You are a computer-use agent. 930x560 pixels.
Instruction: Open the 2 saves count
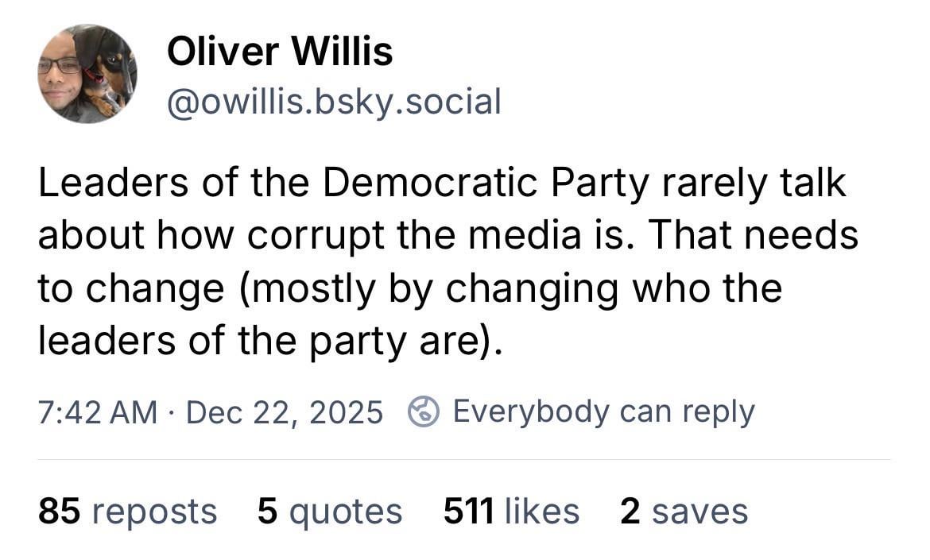click(x=684, y=511)
